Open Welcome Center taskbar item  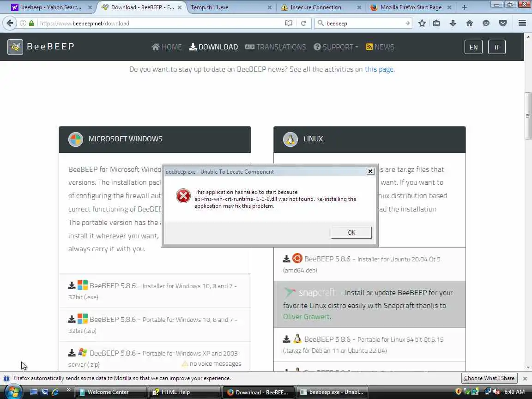110,392
